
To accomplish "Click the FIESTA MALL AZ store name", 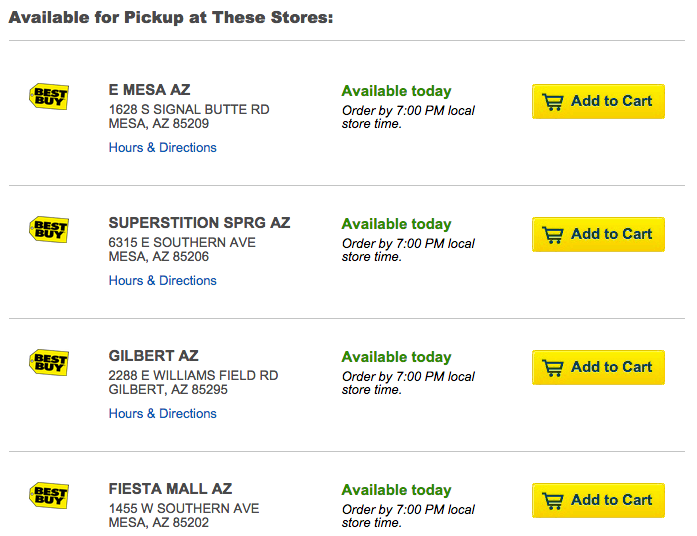I will click(x=170, y=489).
